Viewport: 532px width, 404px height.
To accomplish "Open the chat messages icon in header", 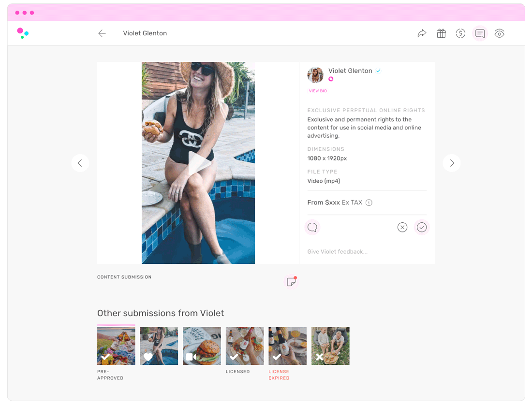I will (480, 33).
